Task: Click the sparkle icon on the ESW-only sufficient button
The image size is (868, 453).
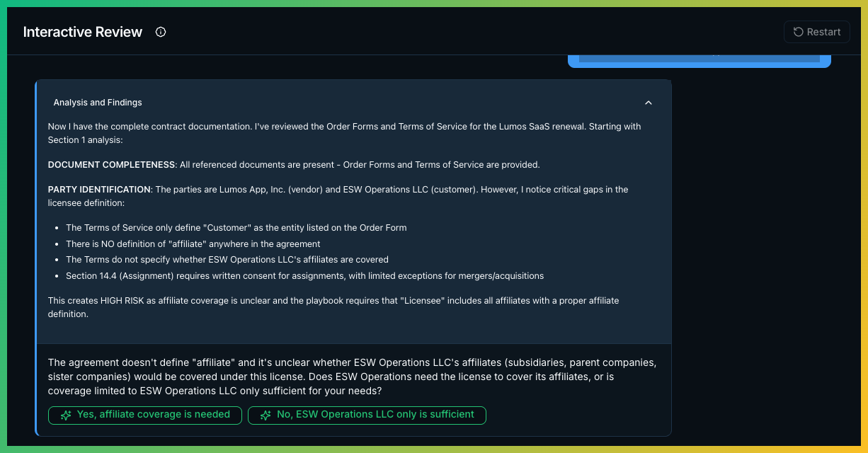Action: tap(265, 415)
